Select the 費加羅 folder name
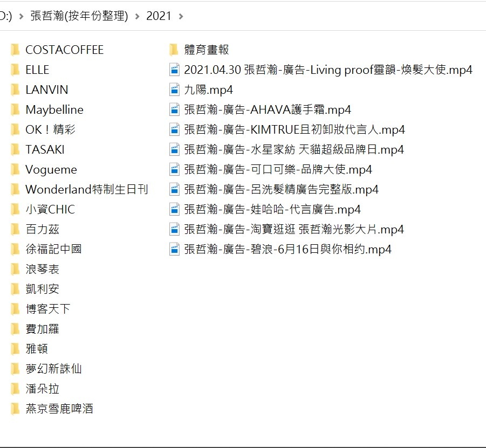 43,329
